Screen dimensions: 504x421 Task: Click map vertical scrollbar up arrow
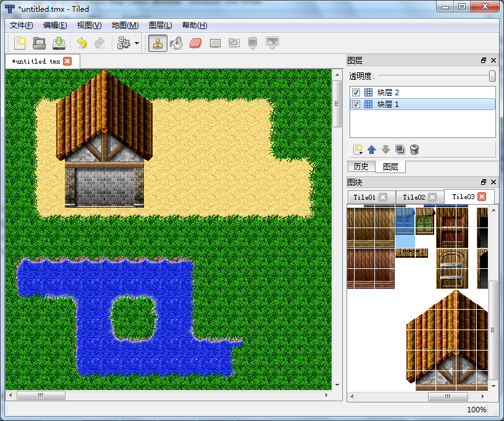coord(337,75)
